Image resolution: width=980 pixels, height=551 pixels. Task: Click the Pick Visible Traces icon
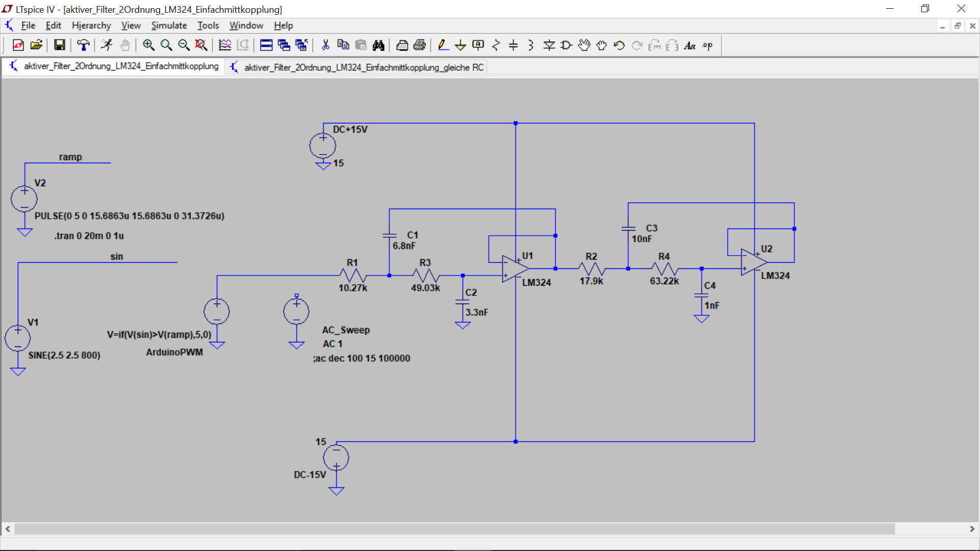click(x=225, y=45)
